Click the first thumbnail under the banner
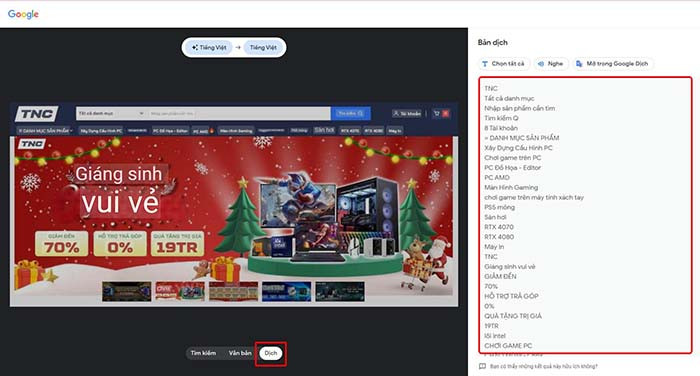 pyautogui.click(x=126, y=292)
